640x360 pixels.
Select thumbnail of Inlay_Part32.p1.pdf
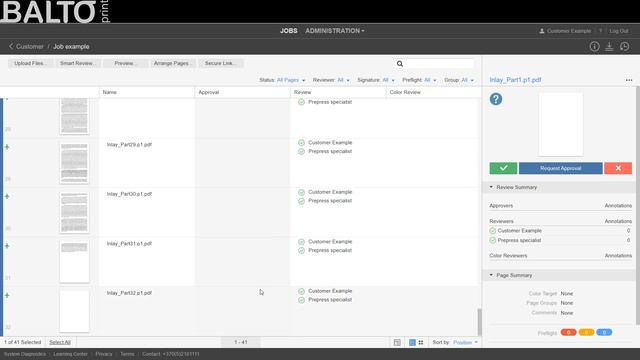(74, 311)
